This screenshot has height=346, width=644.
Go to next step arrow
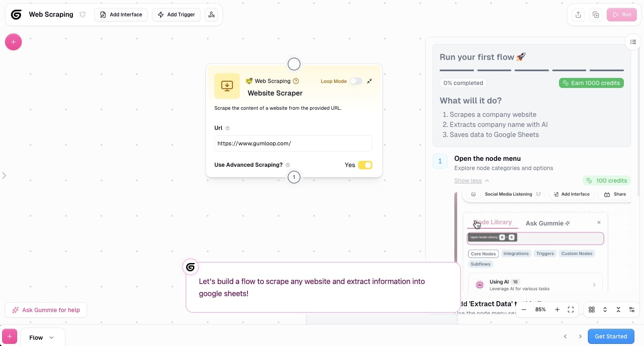coord(580,336)
